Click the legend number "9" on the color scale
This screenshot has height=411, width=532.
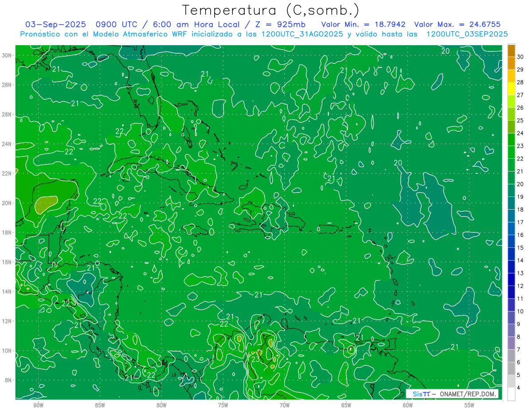click(x=519, y=324)
